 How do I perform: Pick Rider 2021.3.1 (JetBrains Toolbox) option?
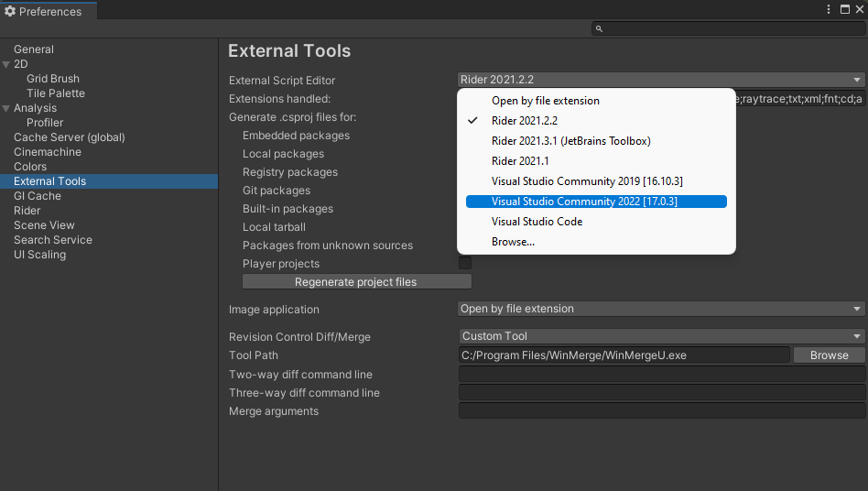(570, 141)
